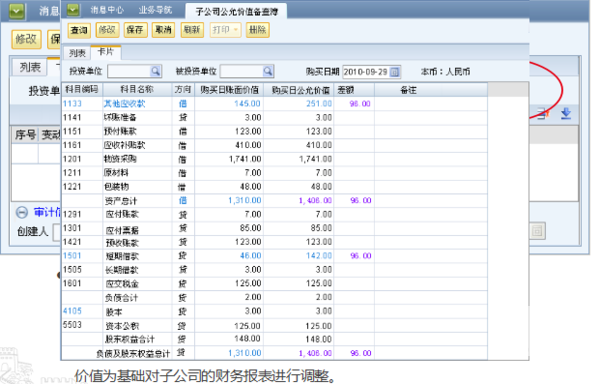Click the 序号 column header in back window
600x384 pixels.
point(25,135)
